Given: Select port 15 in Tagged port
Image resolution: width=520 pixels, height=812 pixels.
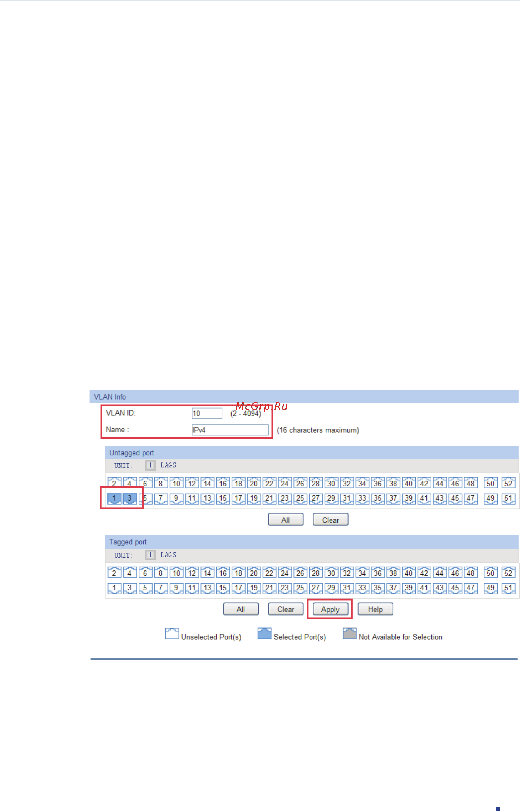Looking at the screenshot, I should pos(223,588).
